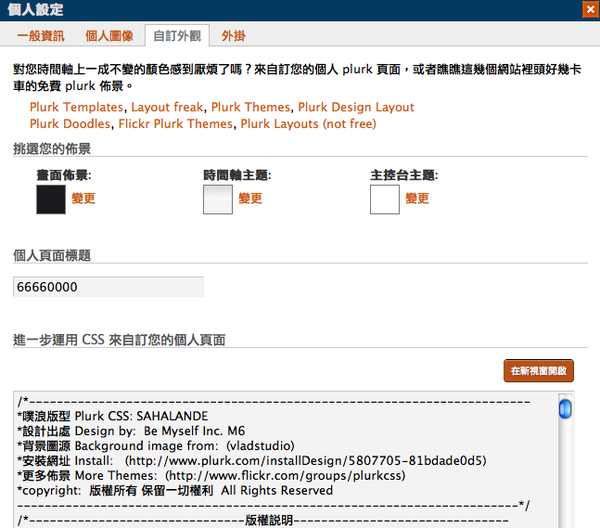
Task: Go to the 外掛 tab
Action: (233, 36)
